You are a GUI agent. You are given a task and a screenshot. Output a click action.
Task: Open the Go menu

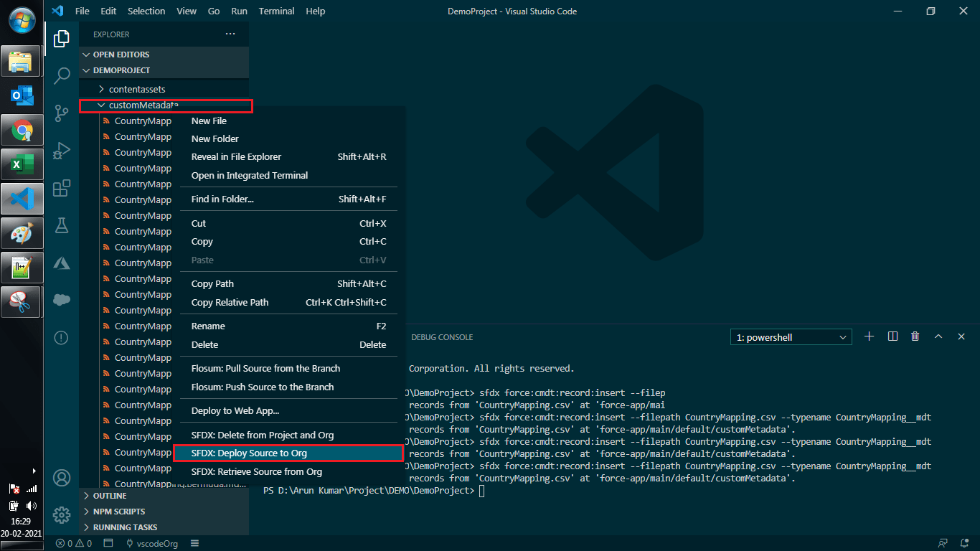[x=214, y=11]
